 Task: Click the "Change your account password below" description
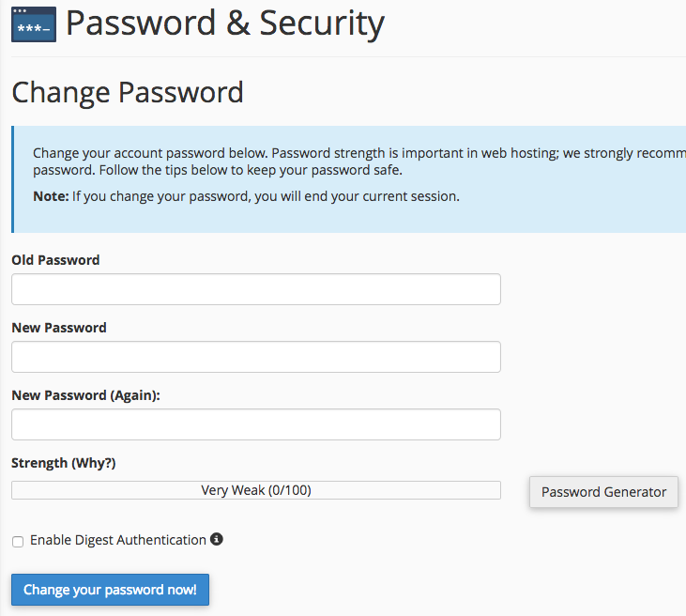[150, 153]
